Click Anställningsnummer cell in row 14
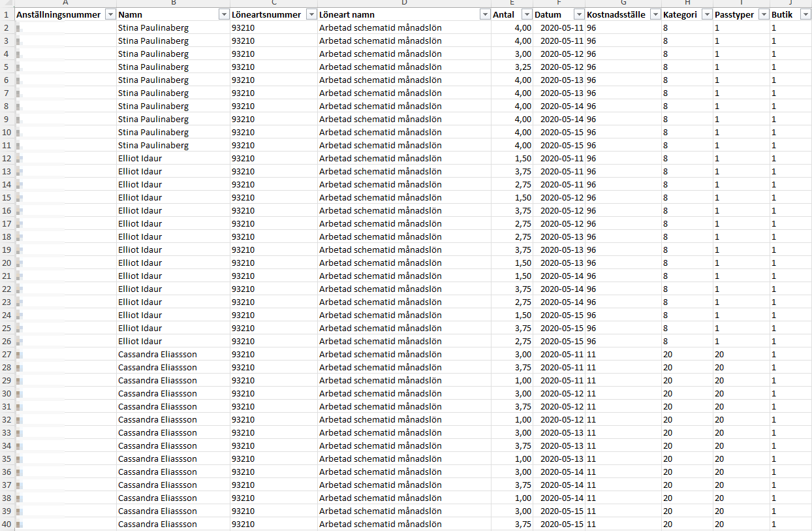 tap(65, 184)
